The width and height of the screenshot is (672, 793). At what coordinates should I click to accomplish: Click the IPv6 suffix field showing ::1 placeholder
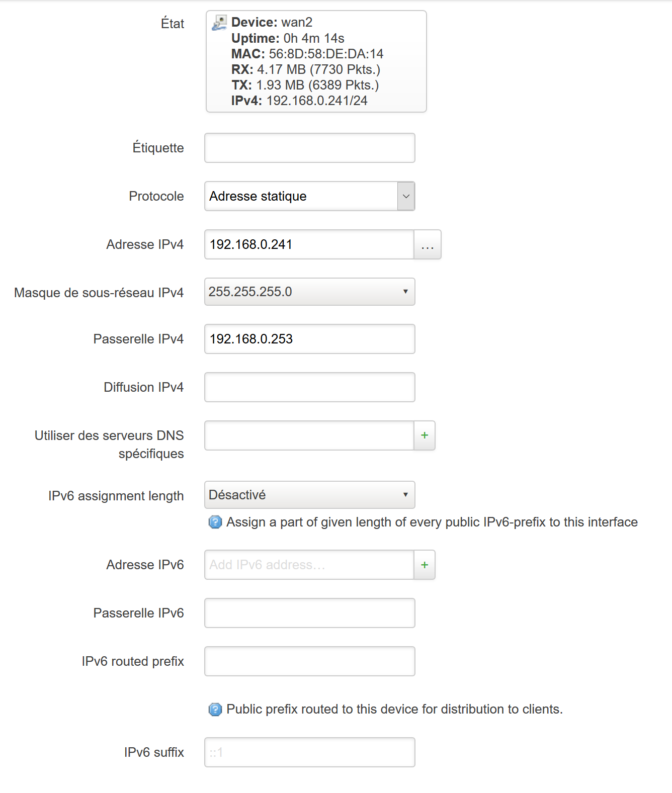coord(309,752)
